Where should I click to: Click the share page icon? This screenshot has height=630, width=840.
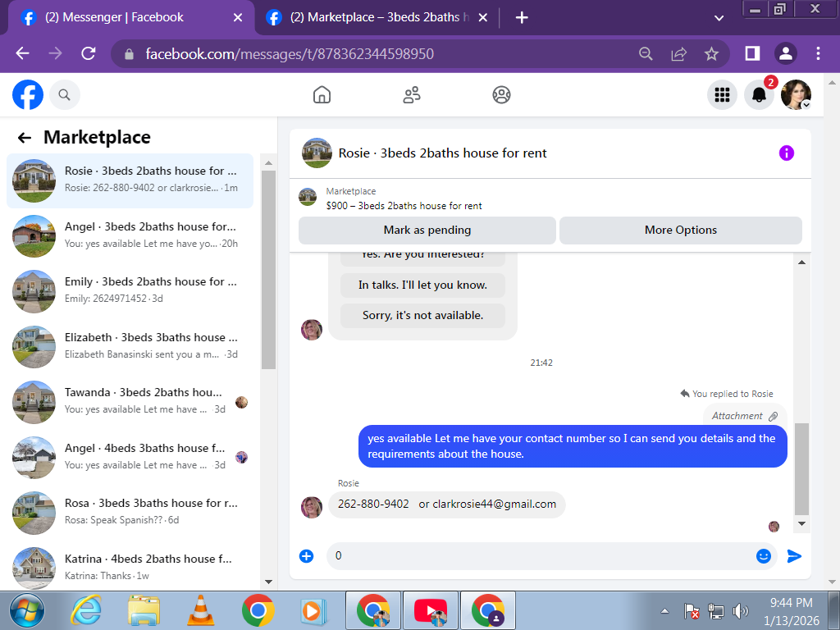coord(678,53)
